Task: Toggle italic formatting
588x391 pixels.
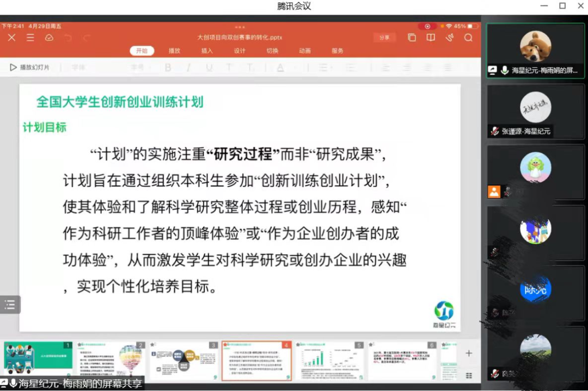Action: (x=189, y=67)
